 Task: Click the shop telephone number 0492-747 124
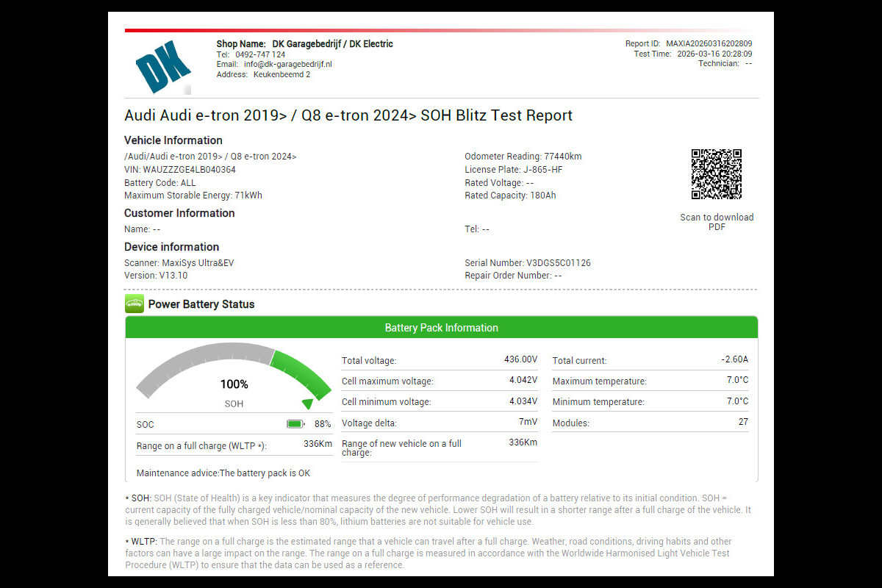[x=260, y=55]
